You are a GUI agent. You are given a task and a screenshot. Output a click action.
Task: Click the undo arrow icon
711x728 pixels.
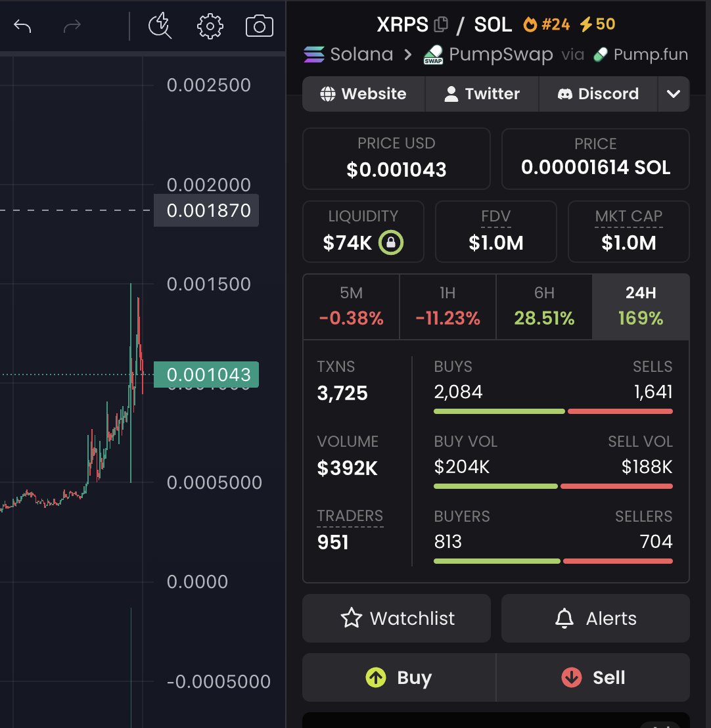coord(22,26)
